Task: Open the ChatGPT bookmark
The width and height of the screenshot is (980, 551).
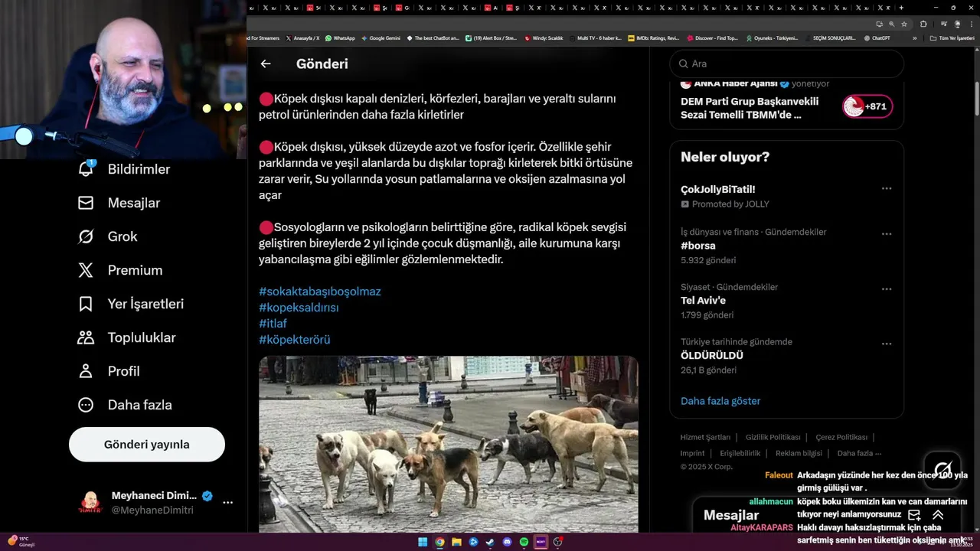Action: (x=876, y=37)
